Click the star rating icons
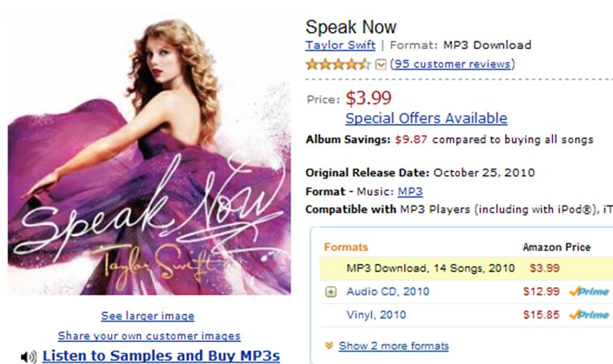 click(x=339, y=64)
